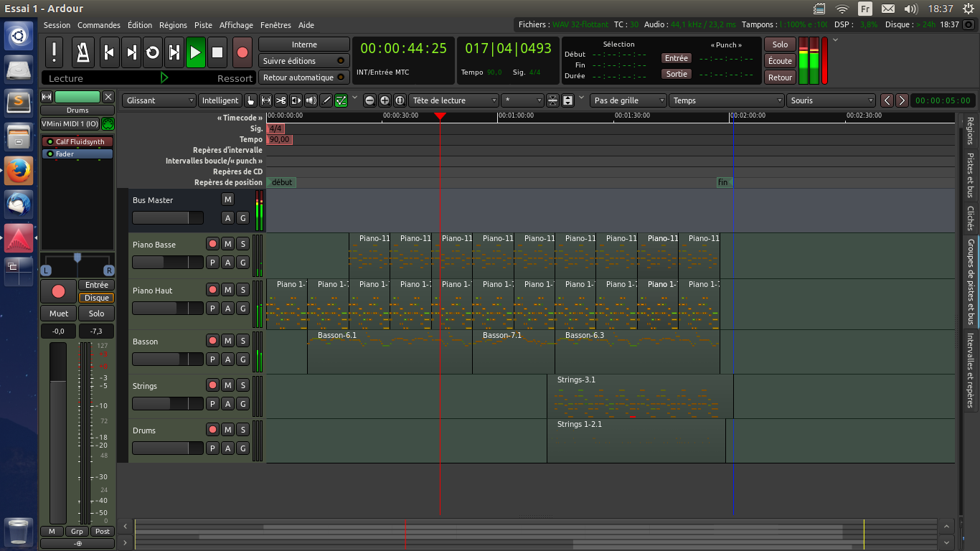The image size is (980, 551).
Task: Enable loop playback
Action: (153, 52)
